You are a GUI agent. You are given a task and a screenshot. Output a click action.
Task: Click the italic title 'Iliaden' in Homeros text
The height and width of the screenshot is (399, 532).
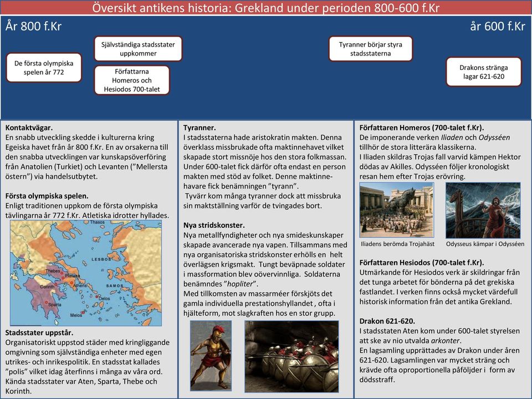click(452, 137)
